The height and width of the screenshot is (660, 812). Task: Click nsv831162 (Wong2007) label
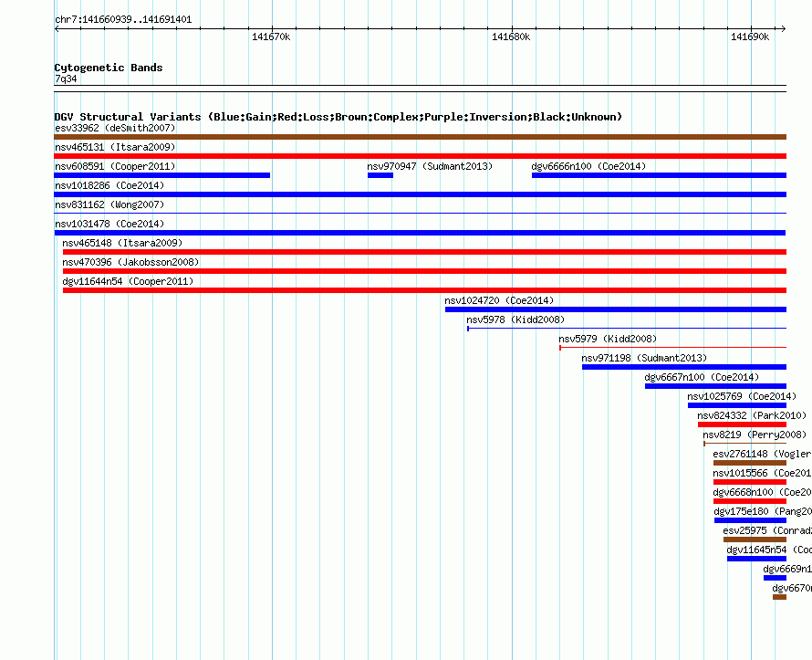pos(109,204)
